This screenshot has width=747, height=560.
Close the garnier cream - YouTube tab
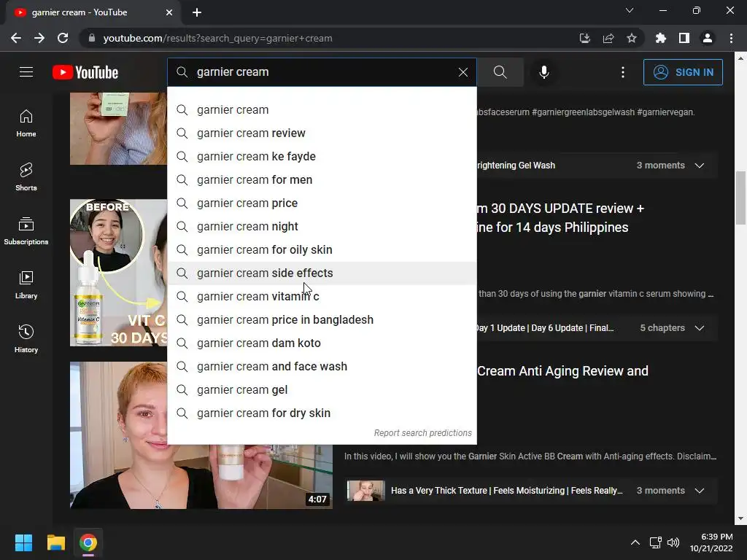169,12
